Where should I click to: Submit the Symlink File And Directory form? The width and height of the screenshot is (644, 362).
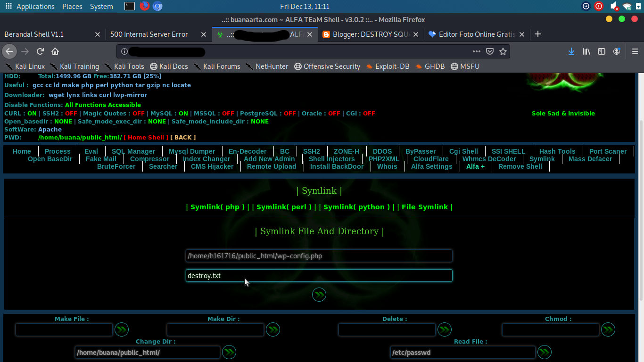(319, 295)
